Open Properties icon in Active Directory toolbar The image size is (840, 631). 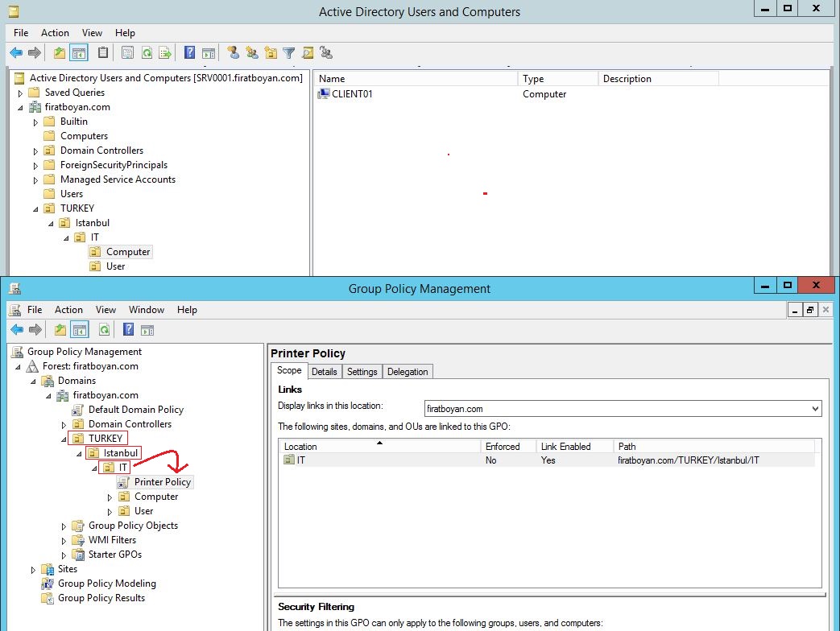127,53
